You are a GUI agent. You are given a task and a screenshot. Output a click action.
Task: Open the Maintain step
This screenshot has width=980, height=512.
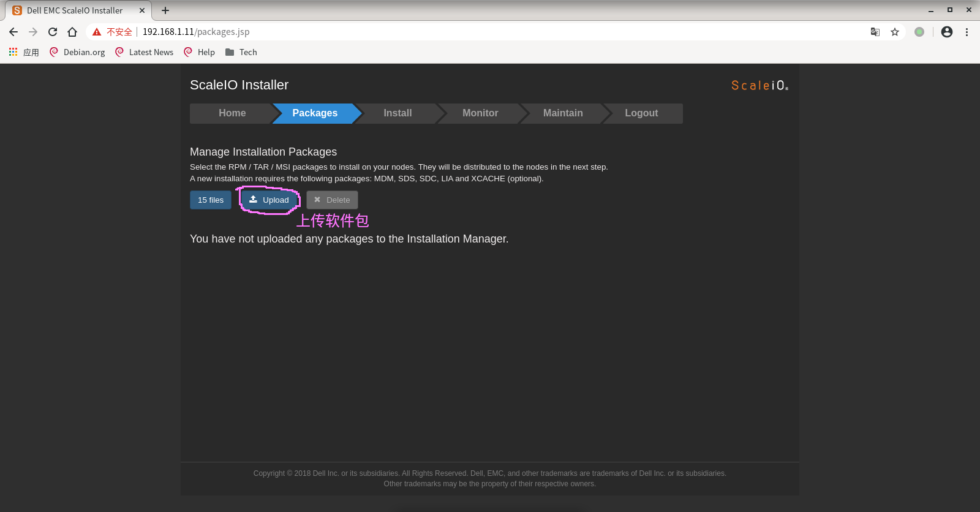click(x=563, y=113)
